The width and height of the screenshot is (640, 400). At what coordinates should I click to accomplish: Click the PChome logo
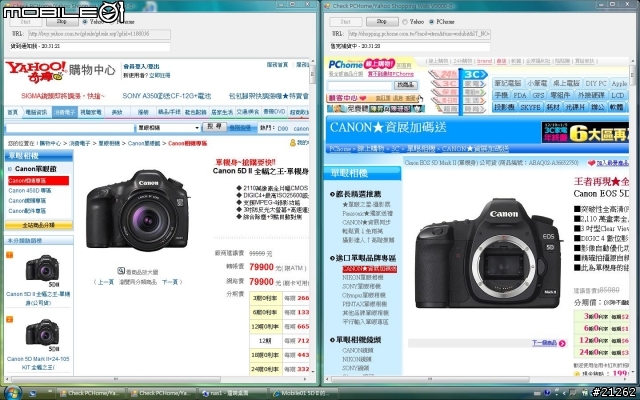(x=345, y=64)
